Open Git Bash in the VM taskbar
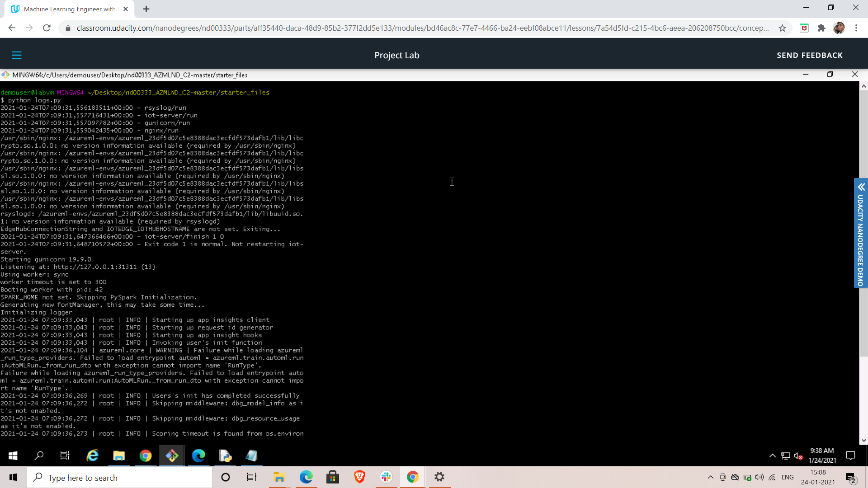Image resolution: width=868 pixels, height=488 pixels. tap(172, 455)
